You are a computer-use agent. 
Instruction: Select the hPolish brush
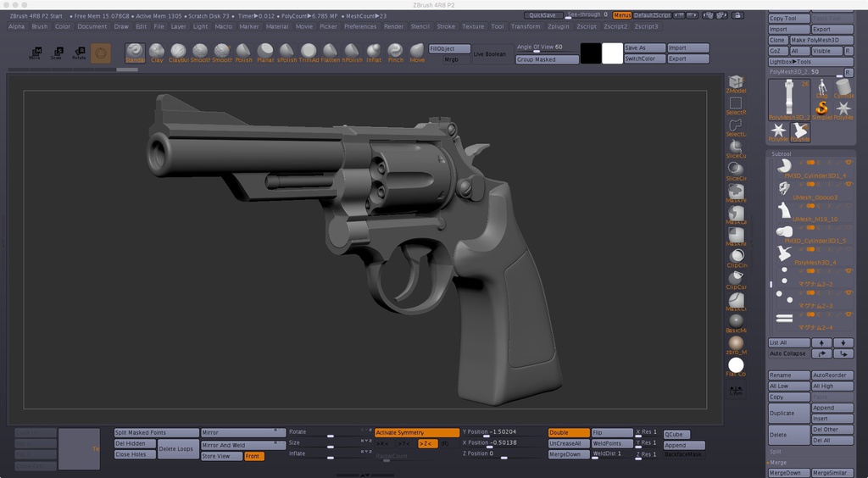click(x=352, y=53)
